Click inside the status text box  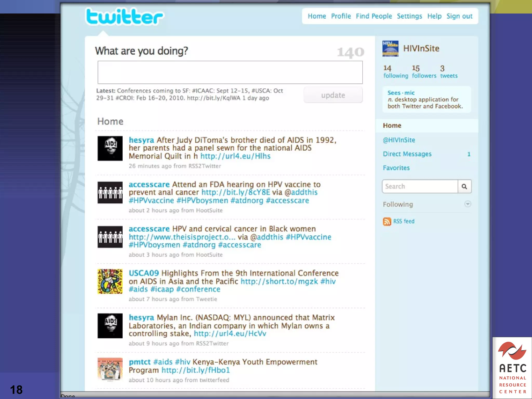(x=230, y=72)
